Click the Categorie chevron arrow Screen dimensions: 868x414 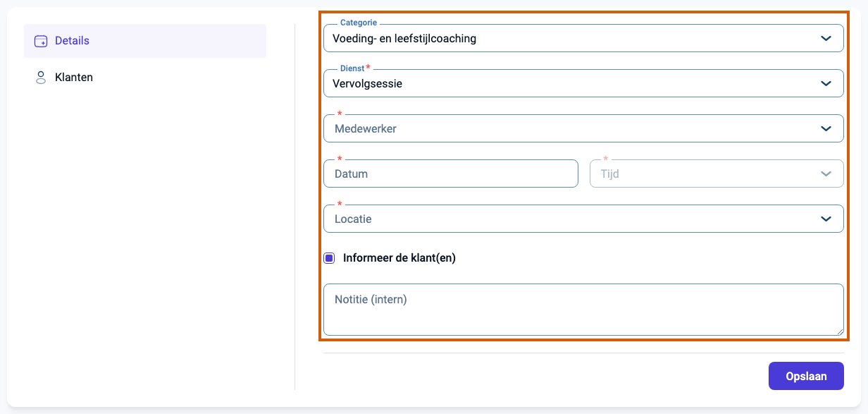click(826, 38)
